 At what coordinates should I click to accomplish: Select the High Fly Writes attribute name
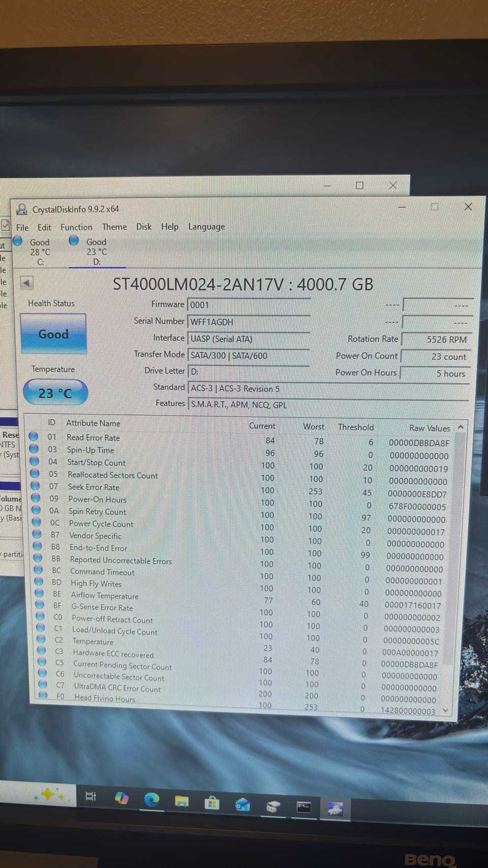pyautogui.click(x=96, y=584)
